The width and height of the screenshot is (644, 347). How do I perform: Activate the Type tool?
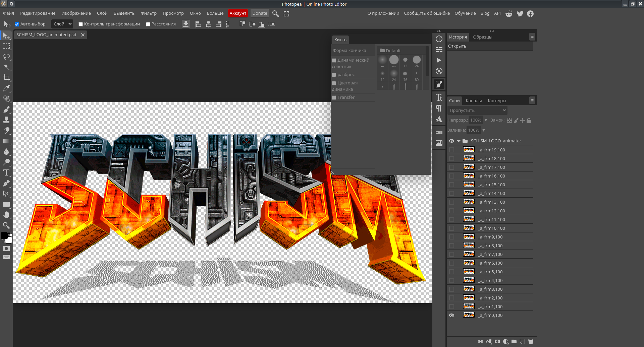pyautogui.click(x=6, y=173)
